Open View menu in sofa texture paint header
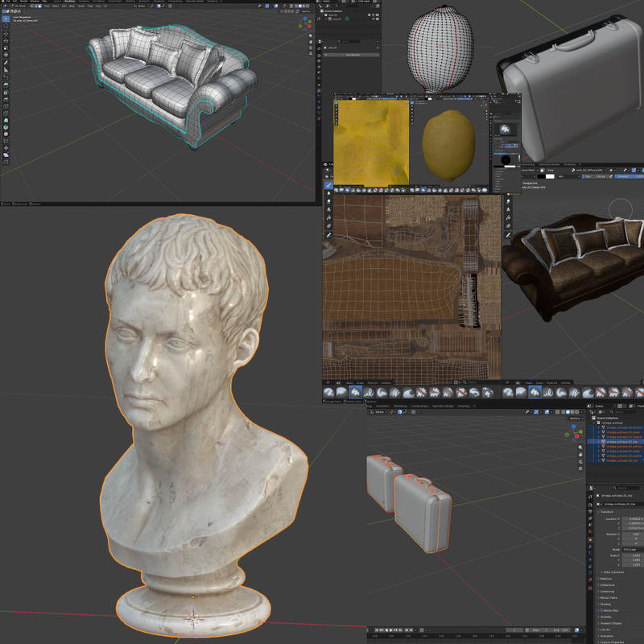 coord(550,170)
